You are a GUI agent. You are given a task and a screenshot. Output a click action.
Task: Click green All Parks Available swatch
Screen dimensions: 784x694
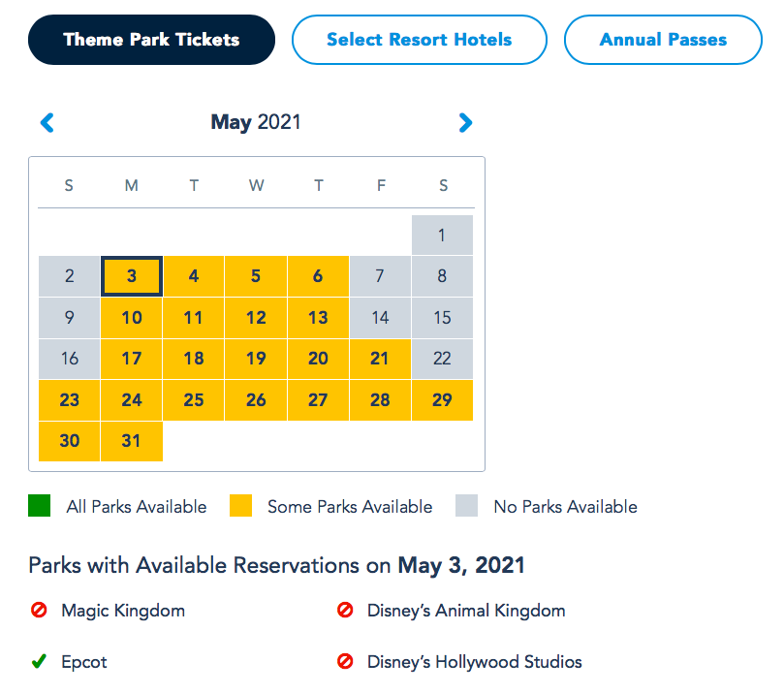[x=40, y=506]
